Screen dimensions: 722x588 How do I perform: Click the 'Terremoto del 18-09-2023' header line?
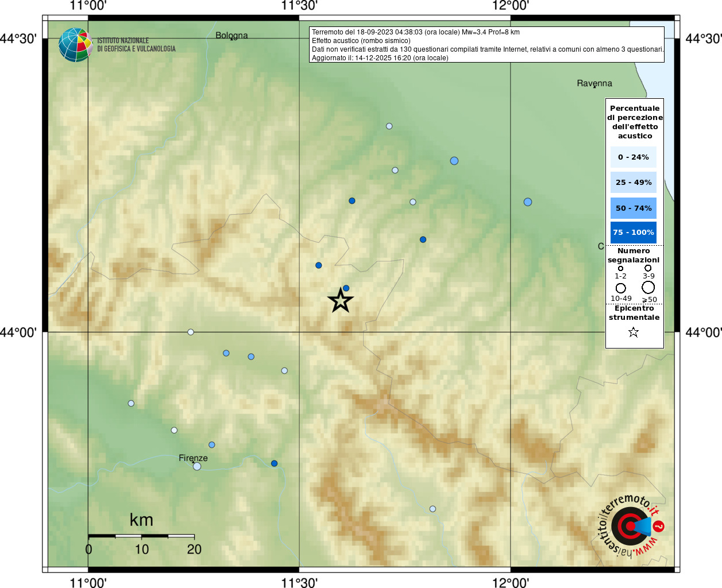(416, 32)
